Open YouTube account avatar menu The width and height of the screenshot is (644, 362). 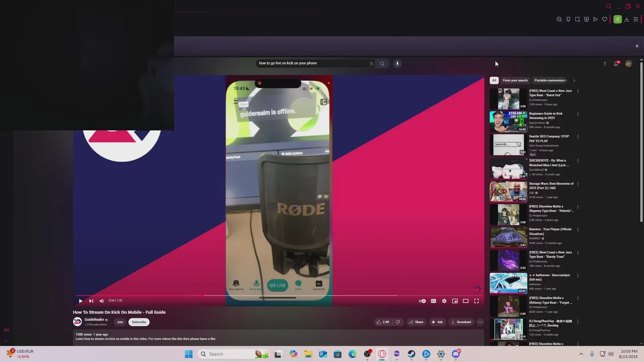(x=628, y=64)
